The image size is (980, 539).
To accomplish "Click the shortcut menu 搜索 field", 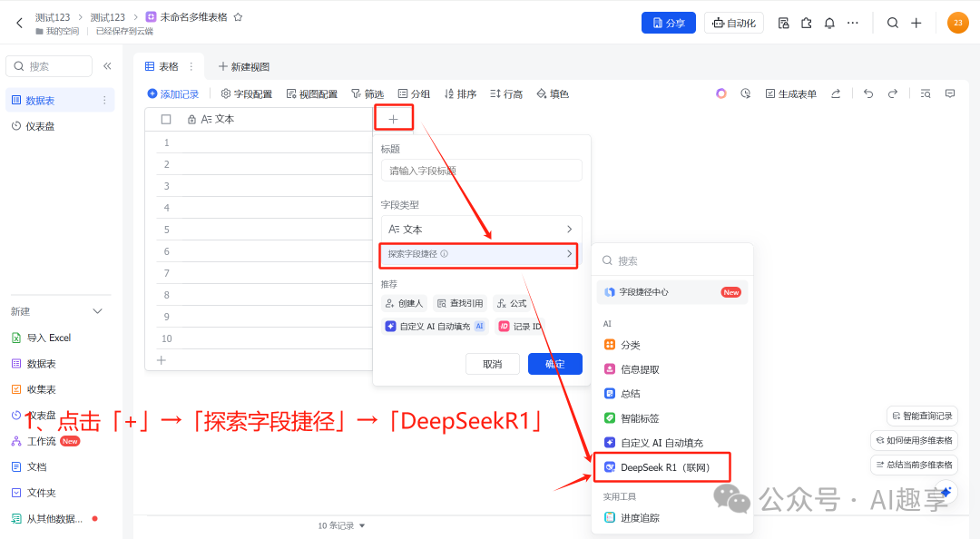I will click(x=672, y=260).
